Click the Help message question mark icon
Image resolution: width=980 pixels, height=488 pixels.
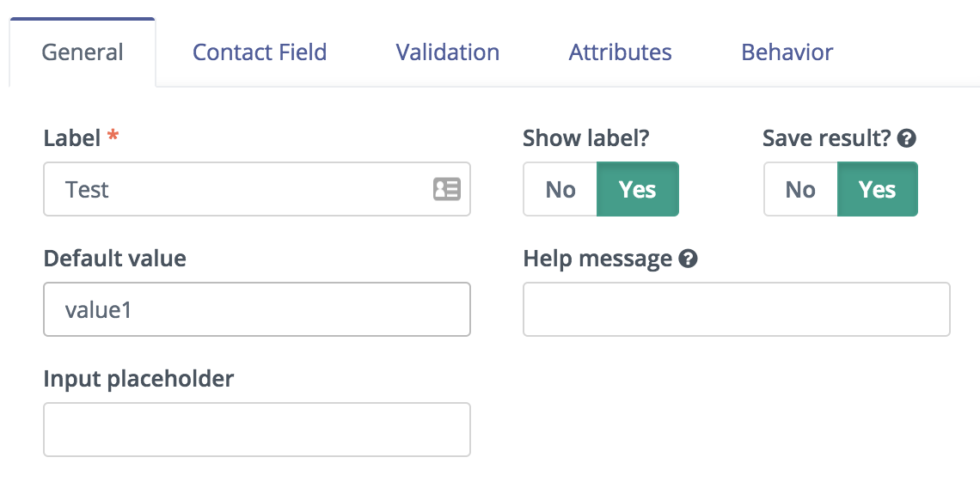pyautogui.click(x=688, y=258)
